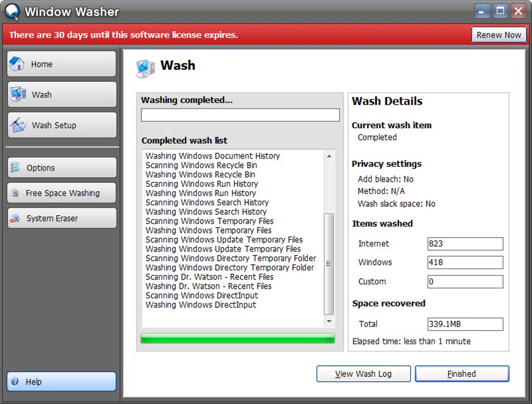Click the house icon on Home button
Image resolution: width=532 pixels, height=404 pixels.
(x=17, y=64)
